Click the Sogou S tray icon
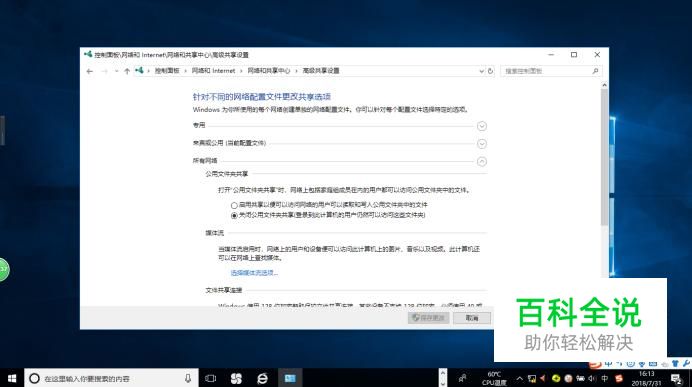The image size is (692, 387). click(x=619, y=379)
